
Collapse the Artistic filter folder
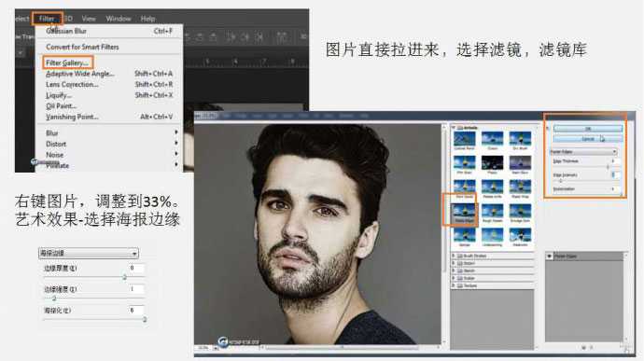coord(454,128)
